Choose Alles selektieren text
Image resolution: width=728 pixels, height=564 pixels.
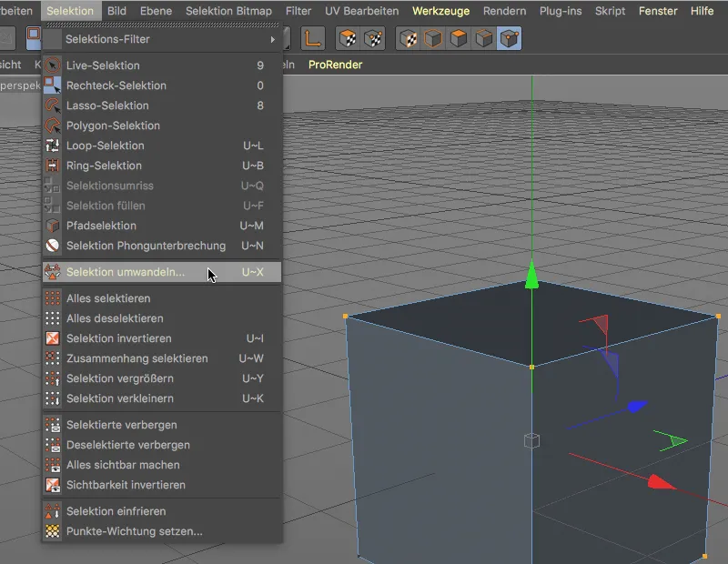click(108, 298)
